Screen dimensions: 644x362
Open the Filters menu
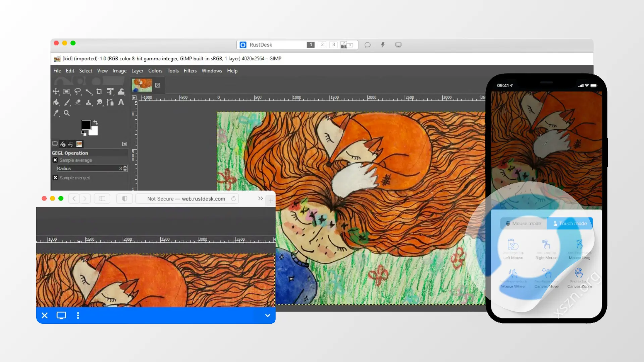pyautogui.click(x=190, y=71)
